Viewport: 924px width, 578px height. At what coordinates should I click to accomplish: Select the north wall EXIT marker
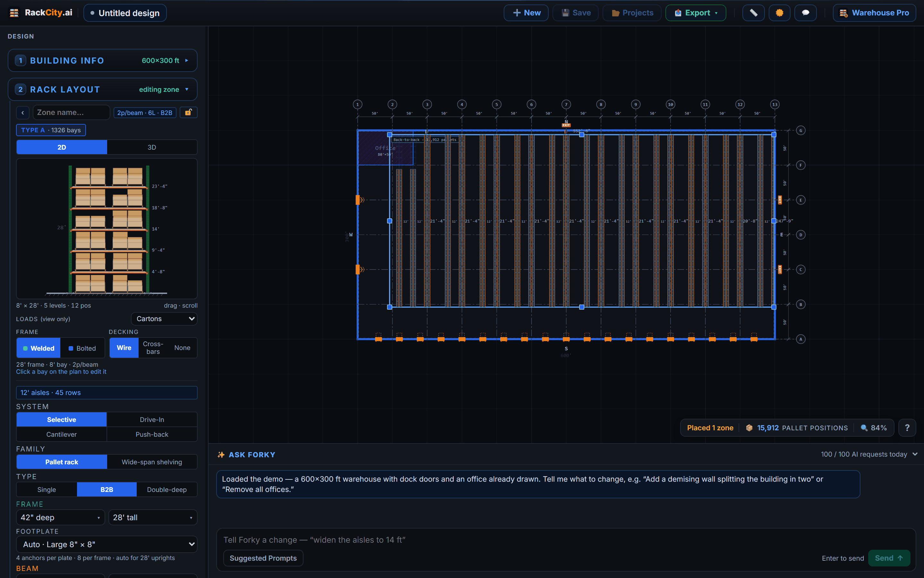566,125
